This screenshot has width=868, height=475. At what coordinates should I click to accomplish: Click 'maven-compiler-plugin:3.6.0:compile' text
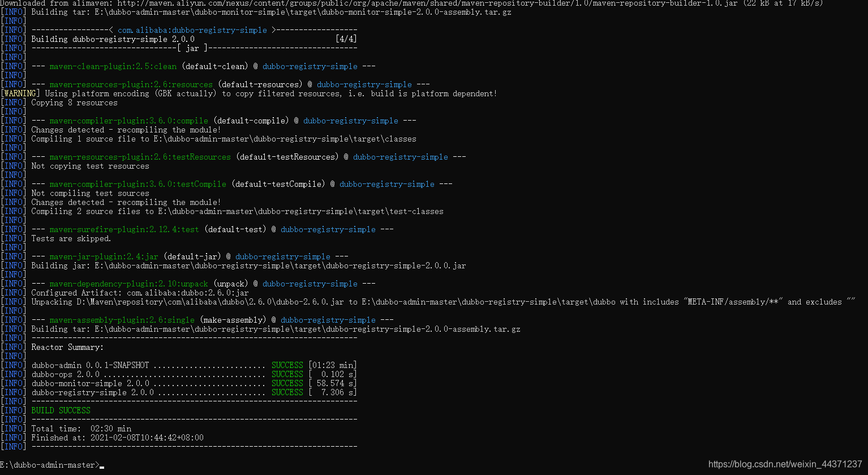point(128,121)
